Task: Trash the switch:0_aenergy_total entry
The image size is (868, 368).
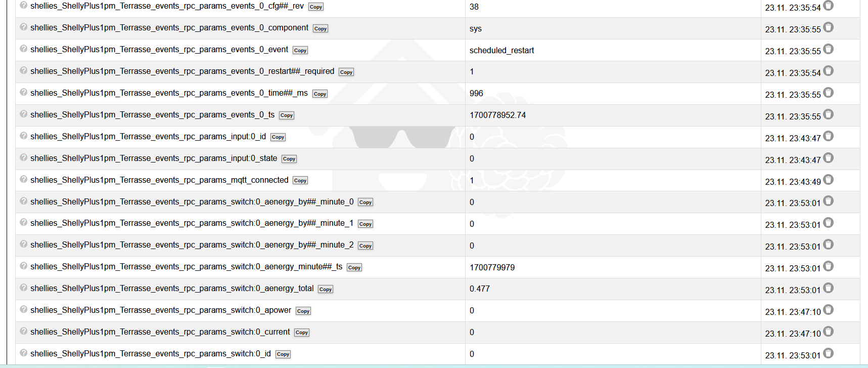Action: [828, 288]
